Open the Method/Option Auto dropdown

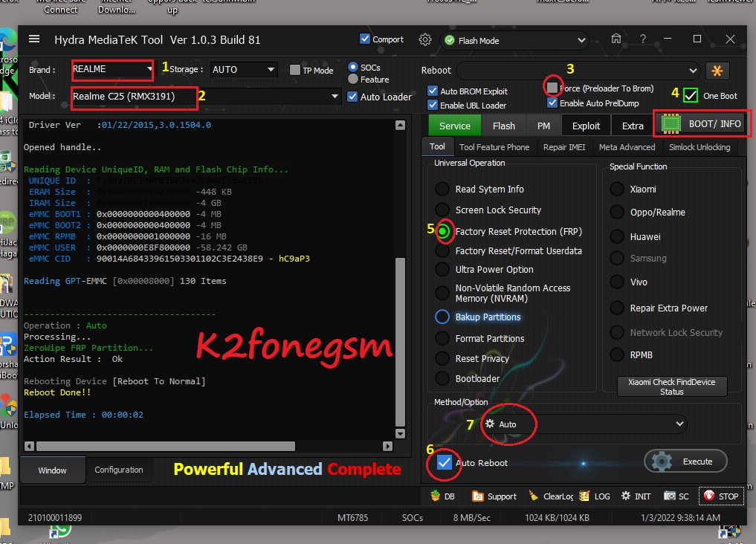(584, 424)
